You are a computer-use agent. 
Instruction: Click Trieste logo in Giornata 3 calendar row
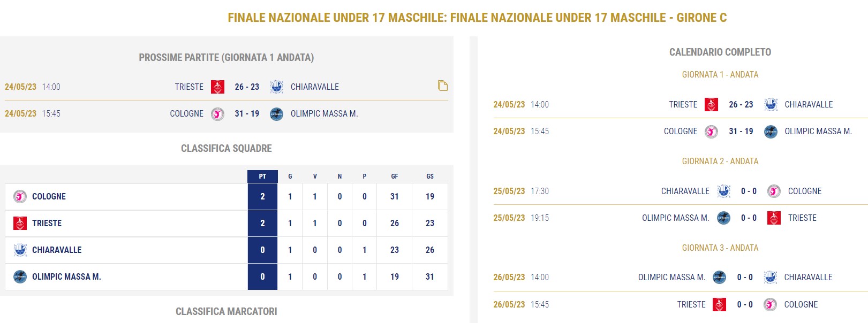click(720, 304)
